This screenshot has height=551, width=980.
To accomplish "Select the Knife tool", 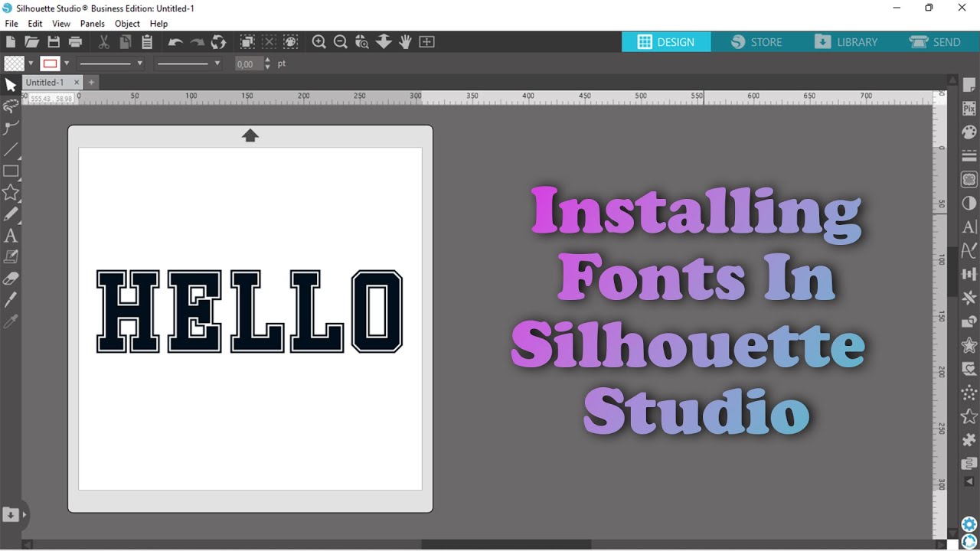I will click(x=11, y=299).
